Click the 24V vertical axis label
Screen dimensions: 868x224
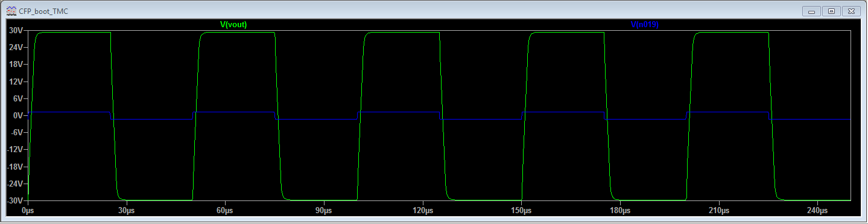pos(16,47)
